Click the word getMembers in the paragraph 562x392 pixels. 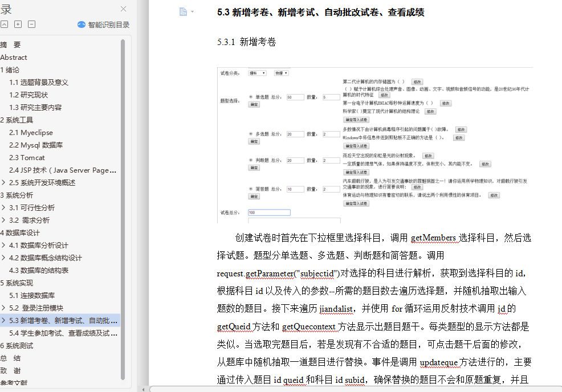pos(433,238)
